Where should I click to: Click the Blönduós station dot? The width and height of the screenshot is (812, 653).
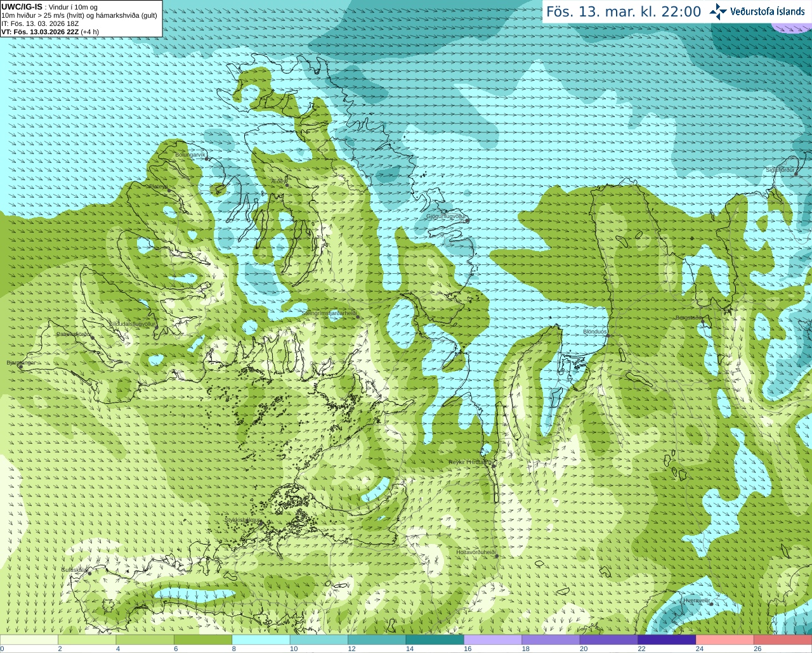click(x=607, y=336)
